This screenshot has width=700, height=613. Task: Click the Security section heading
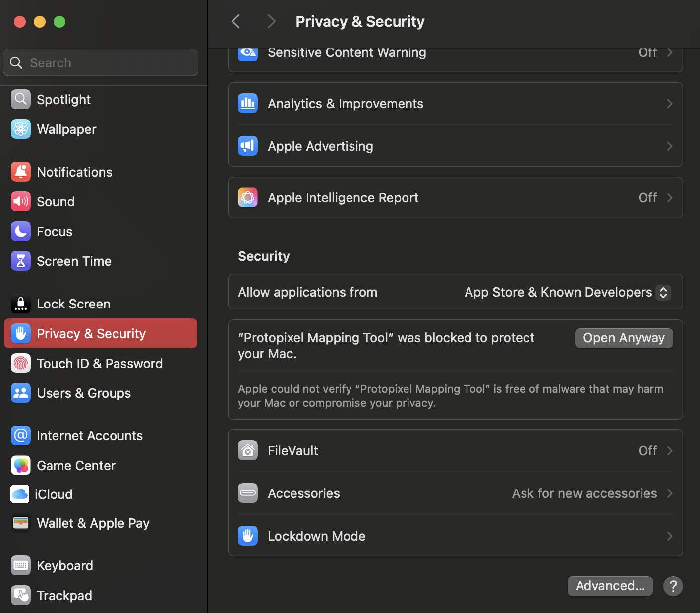click(x=264, y=256)
